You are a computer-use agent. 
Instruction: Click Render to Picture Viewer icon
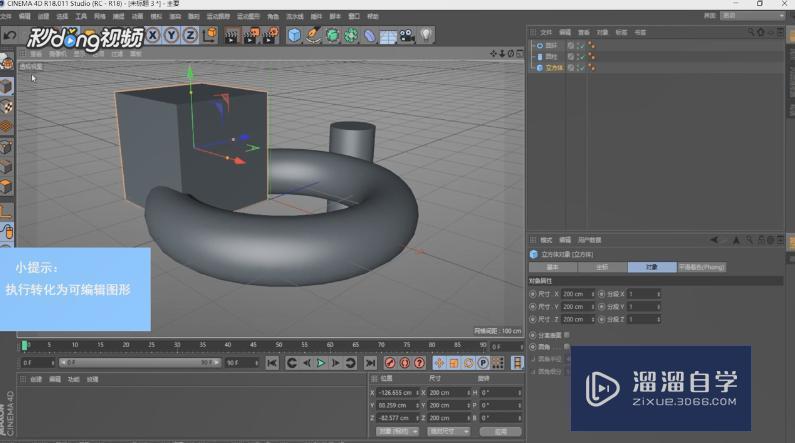tap(250, 36)
